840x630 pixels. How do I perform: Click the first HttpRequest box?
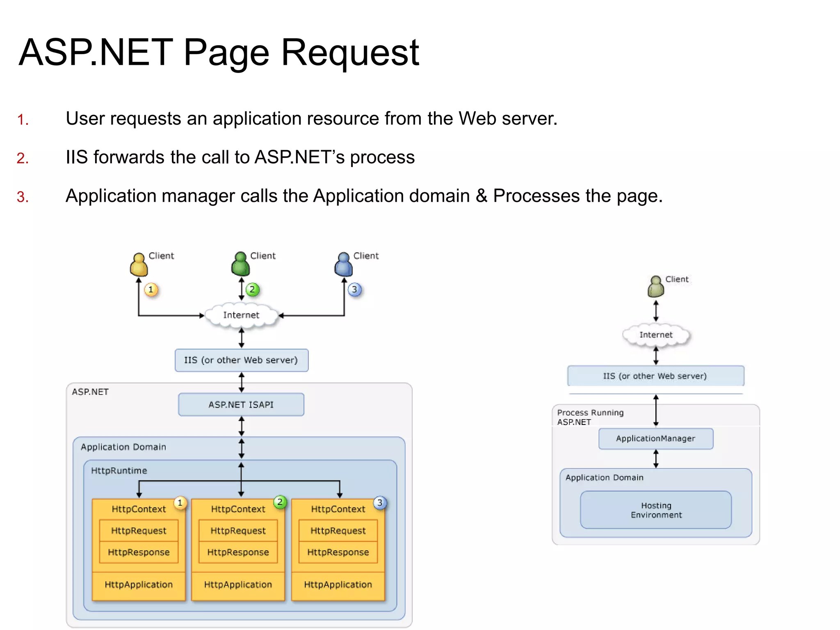coord(139,531)
